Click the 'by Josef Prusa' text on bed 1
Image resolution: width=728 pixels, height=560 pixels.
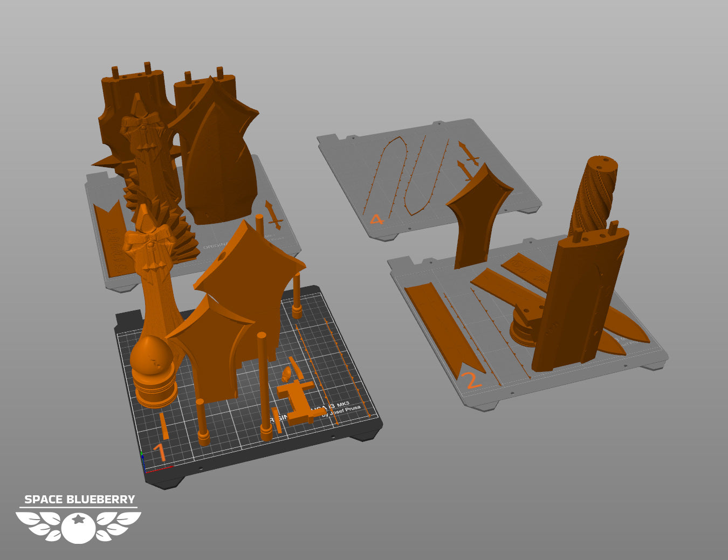point(342,411)
